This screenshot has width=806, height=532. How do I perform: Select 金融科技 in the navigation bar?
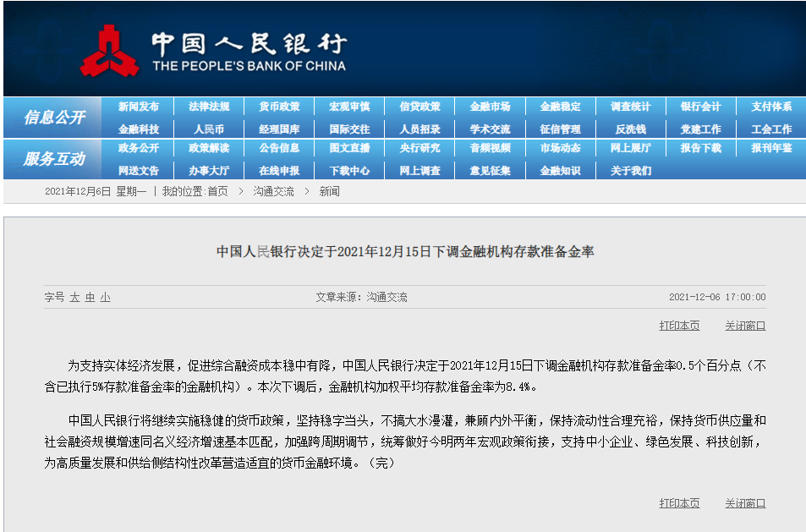[139, 129]
